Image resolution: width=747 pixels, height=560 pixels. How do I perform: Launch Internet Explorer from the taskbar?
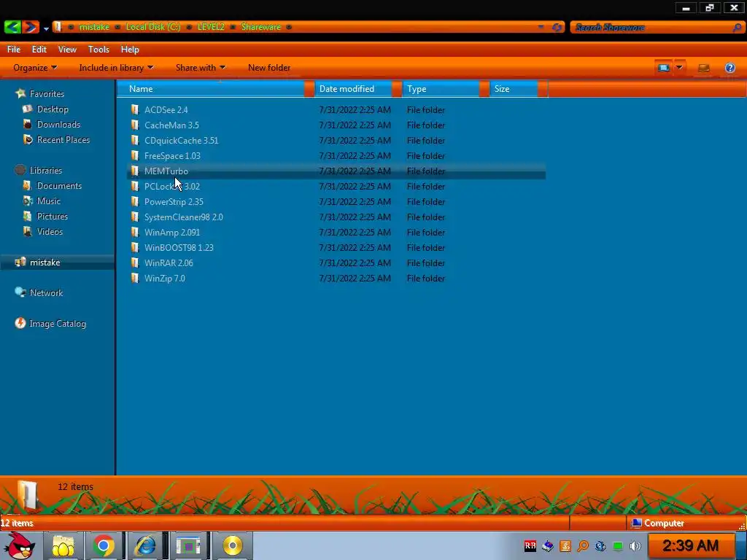click(x=145, y=545)
